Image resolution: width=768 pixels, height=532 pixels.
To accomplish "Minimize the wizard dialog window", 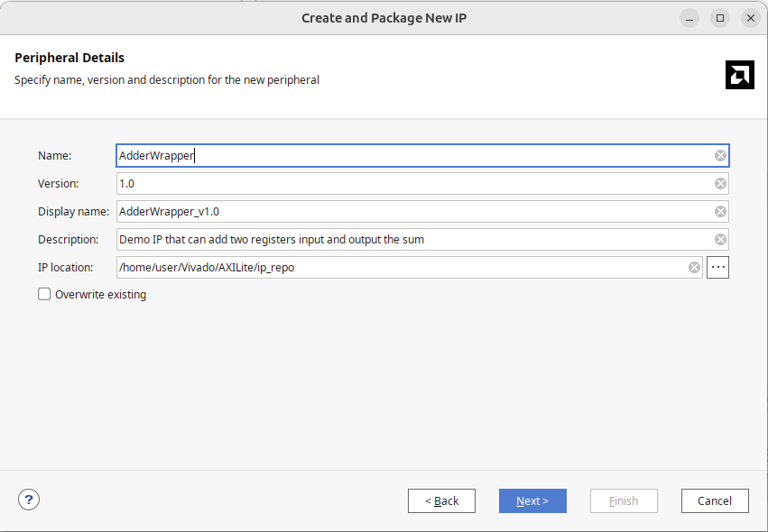I will [x=690, y=18].
